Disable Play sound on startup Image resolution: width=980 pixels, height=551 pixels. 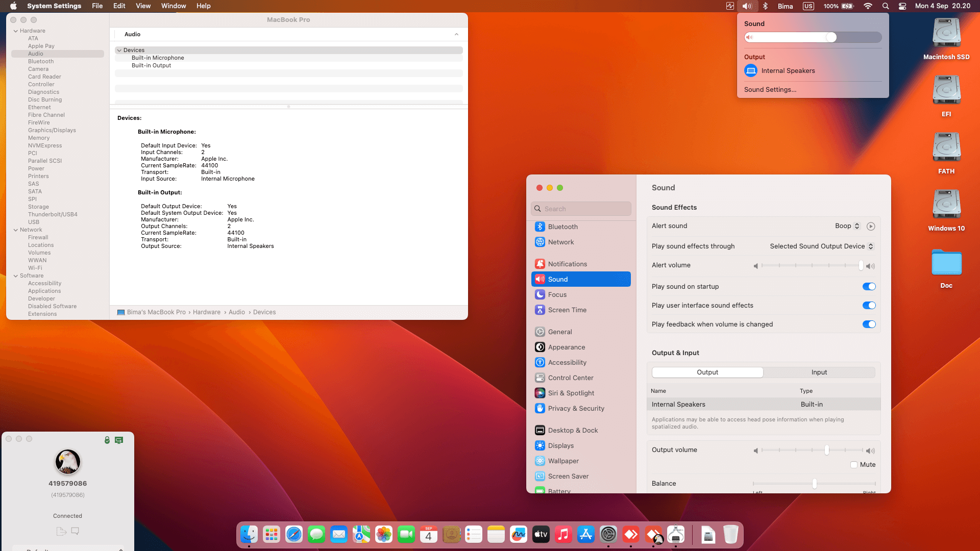coord(869,286)
